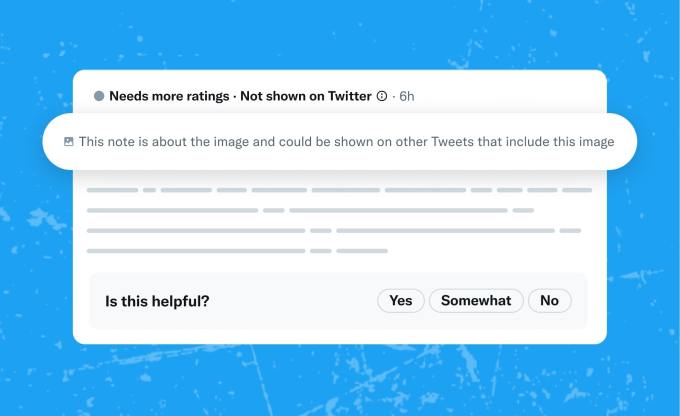Click the word "Tweets" in the image note banner

pos(451,142)
